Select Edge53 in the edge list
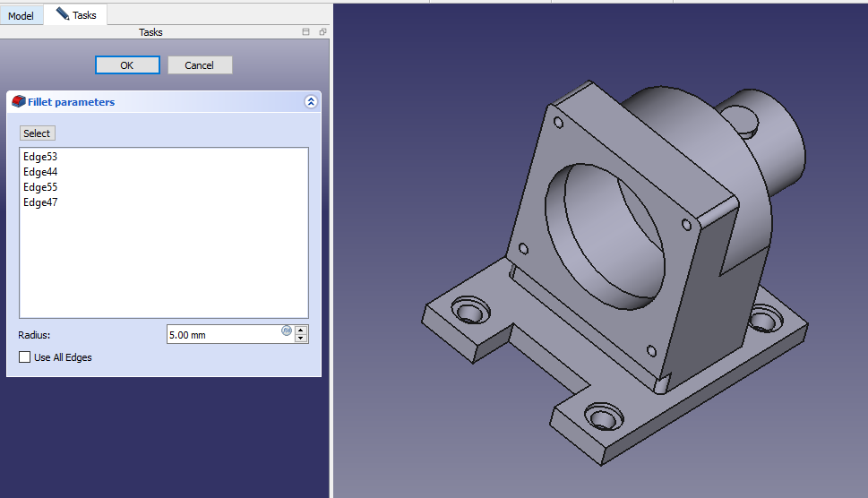868x498 pixels. coord(40,157)
